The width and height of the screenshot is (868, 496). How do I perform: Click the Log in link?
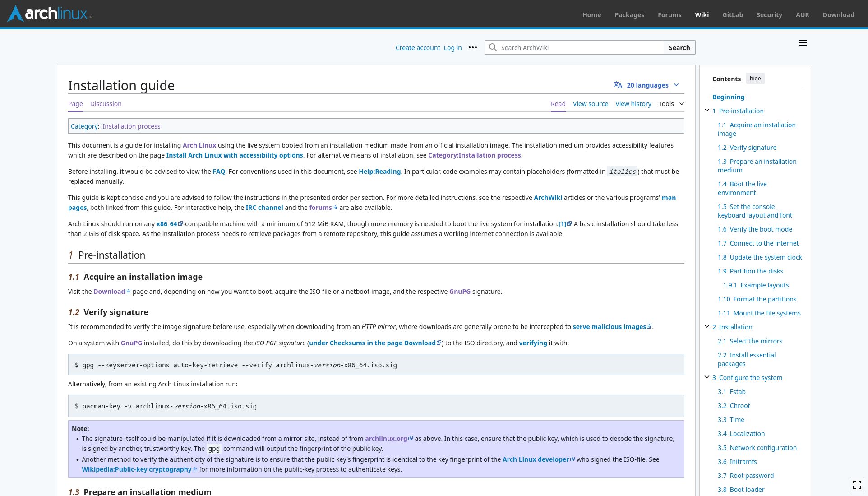pyautogui.click(x=452, y=47)
